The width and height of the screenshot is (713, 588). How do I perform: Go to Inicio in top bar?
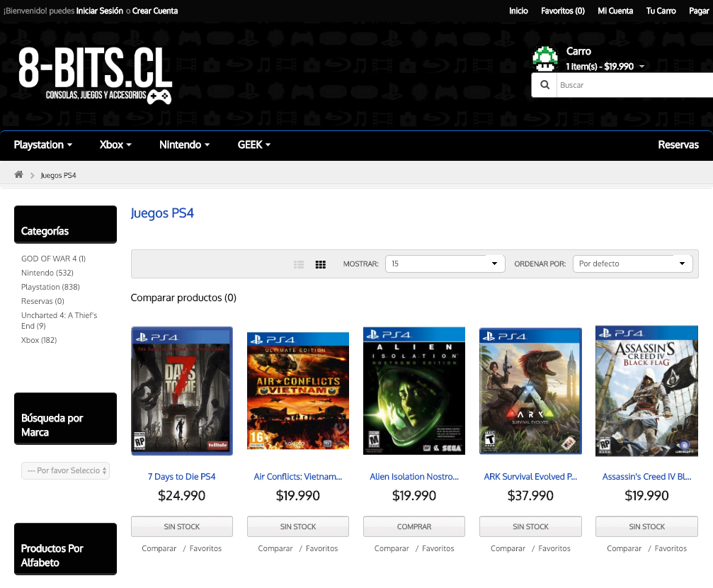click(518, 11)
